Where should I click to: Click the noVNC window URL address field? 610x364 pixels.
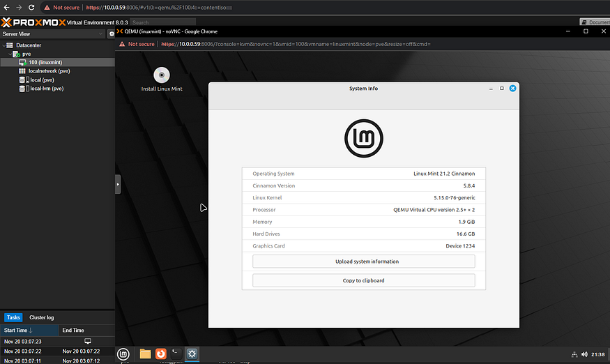point(296,44)
